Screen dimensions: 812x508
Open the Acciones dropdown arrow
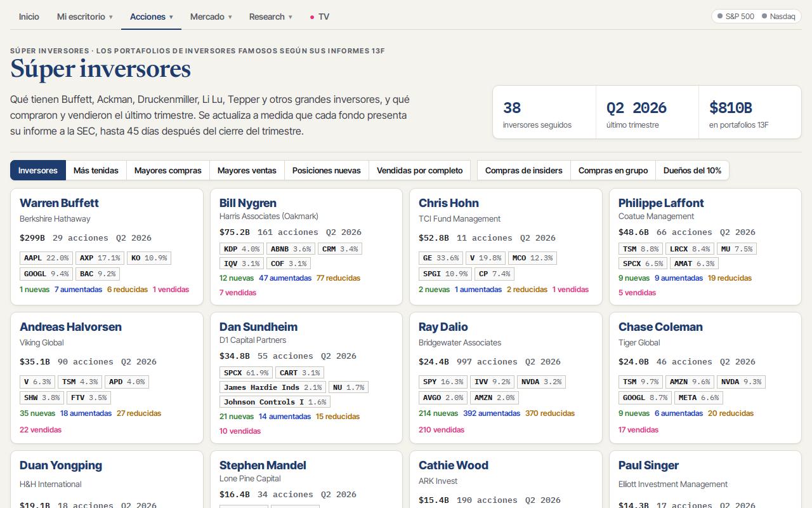(171, 17)
